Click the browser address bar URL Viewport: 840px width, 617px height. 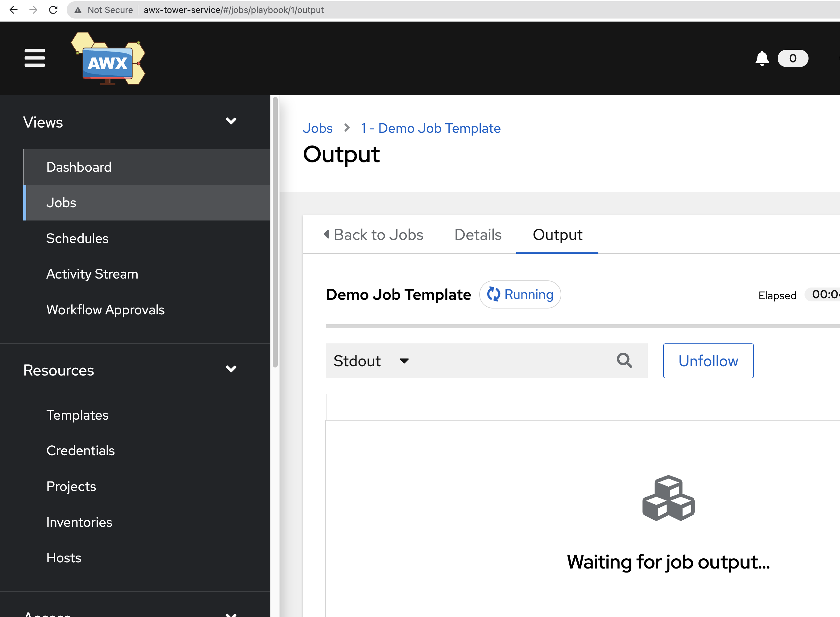[x=234, y=10]
